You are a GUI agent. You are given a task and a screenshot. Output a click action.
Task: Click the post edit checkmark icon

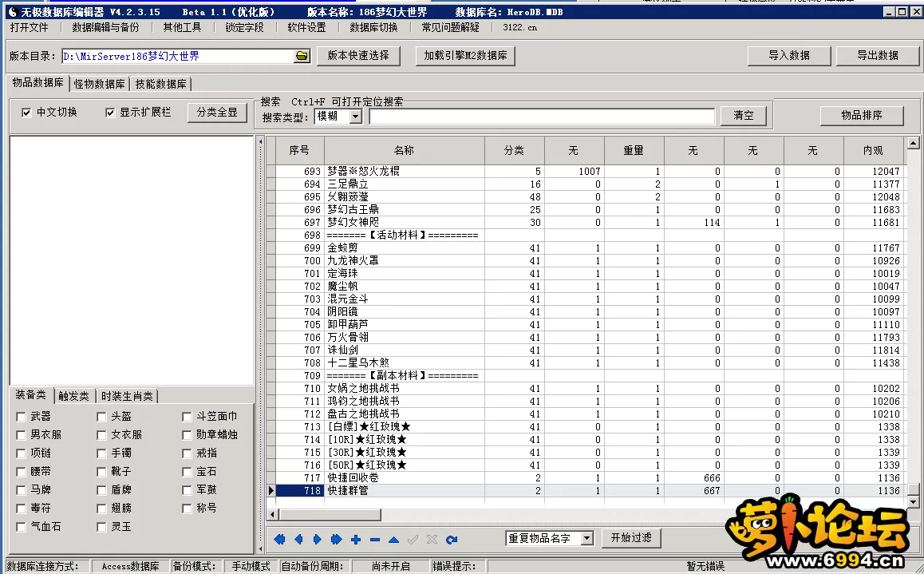pyautogui.click(x=413, y=539)
